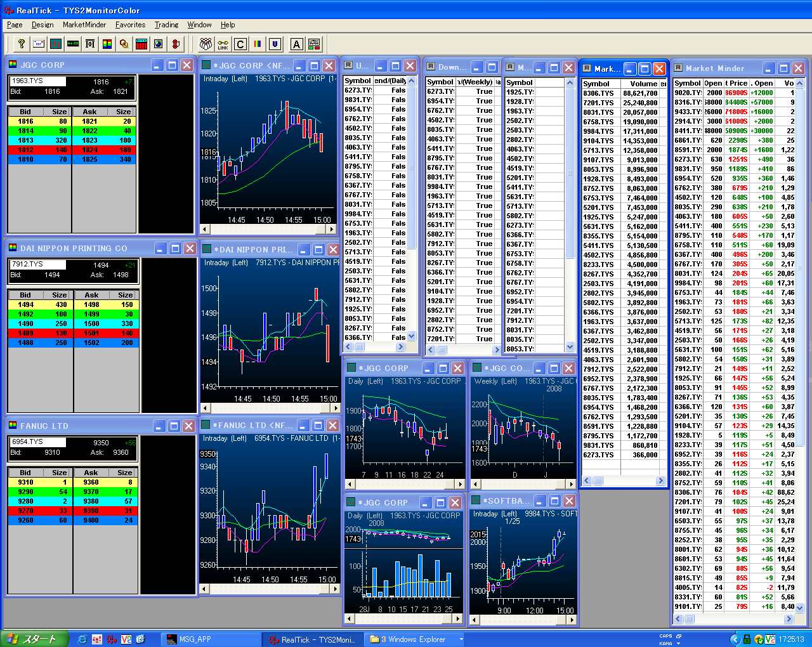Select ask price 9360 in the FANUC Level II window
Viewport: 812px width, 647px height.
tap(91, 482)
